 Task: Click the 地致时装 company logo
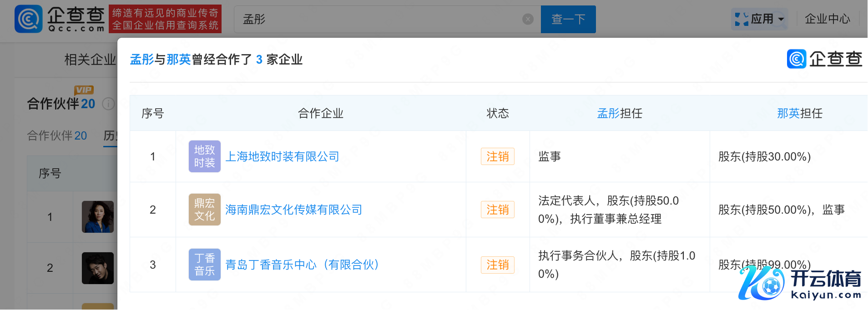tap(204, 156)
